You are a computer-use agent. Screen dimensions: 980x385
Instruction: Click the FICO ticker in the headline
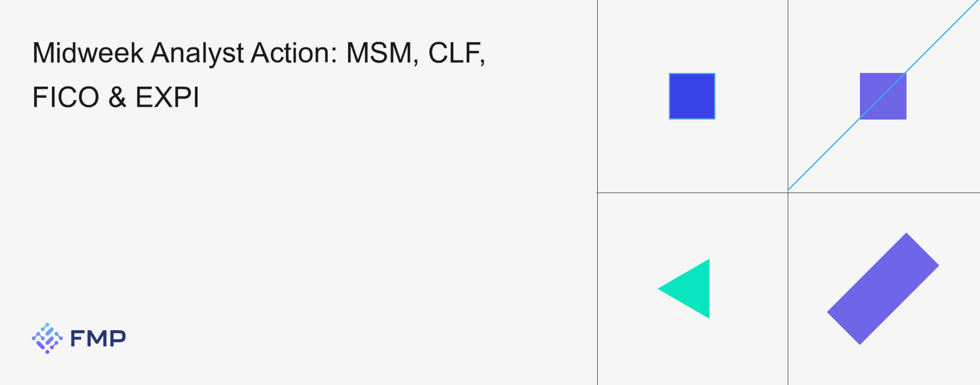(66, 97)
